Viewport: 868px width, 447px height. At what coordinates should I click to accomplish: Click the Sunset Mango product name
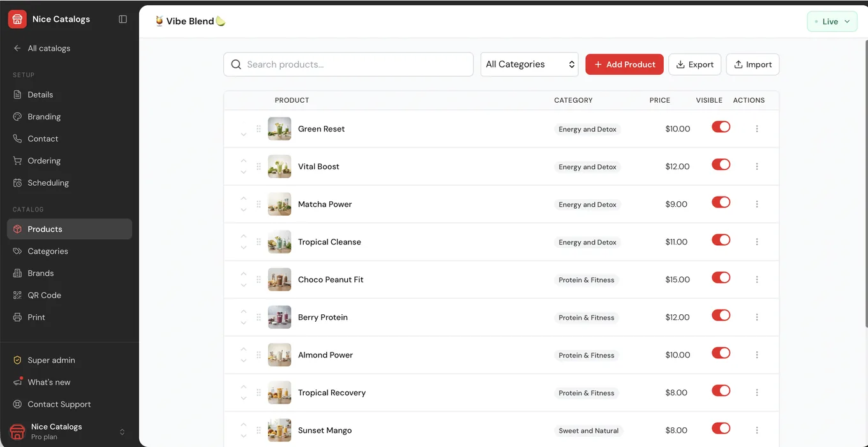(325, 430)
